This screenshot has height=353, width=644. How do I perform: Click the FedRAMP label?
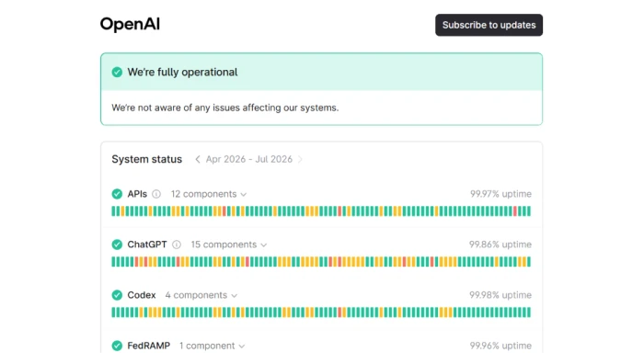point(149,346)
